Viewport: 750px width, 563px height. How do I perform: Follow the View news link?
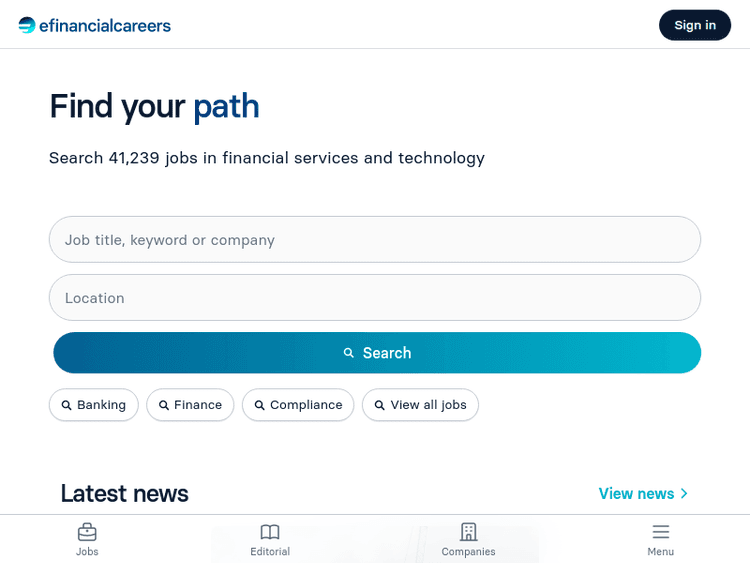pyautogui.click(x=636, y=494)
